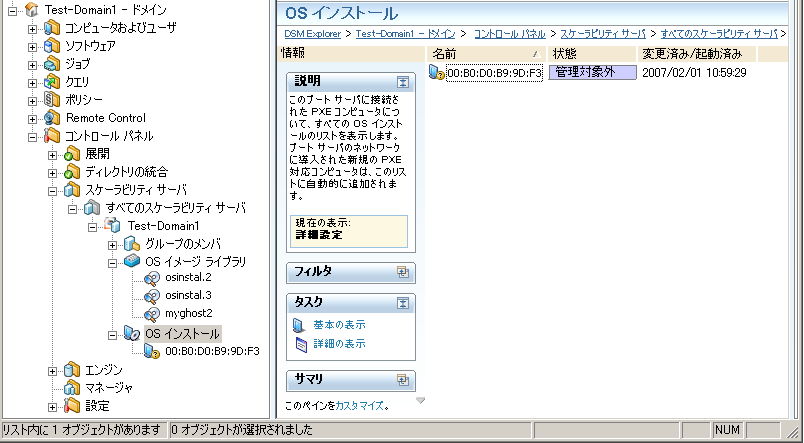Screen dimensions: 804x443
Task: Click the コントロール パネル folder icon
Action: [52, 136]
